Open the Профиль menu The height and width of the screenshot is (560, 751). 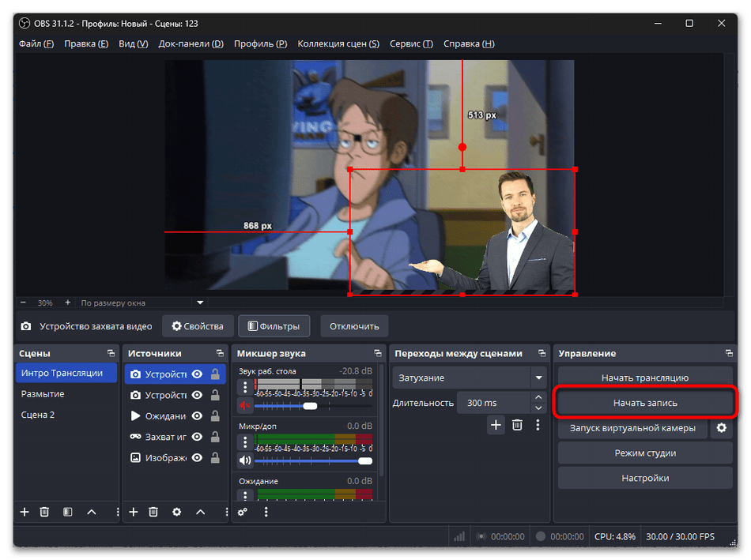point(261,43)
